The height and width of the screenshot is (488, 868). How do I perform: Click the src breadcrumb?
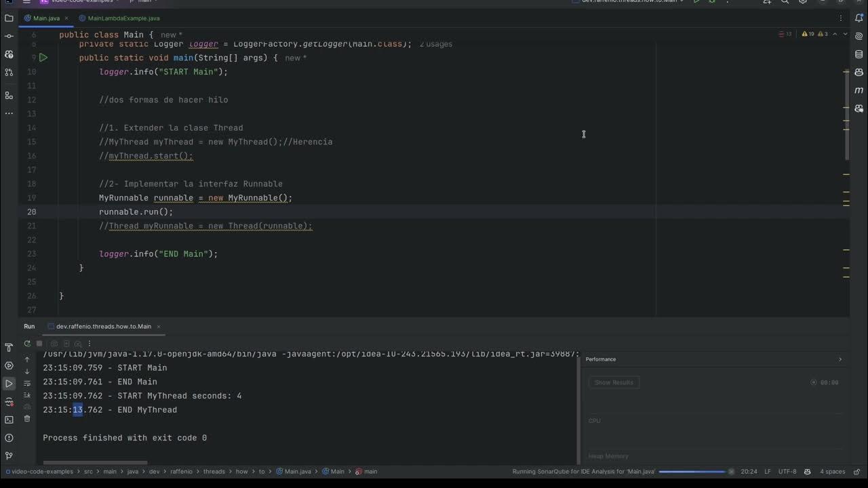(88, 471)
